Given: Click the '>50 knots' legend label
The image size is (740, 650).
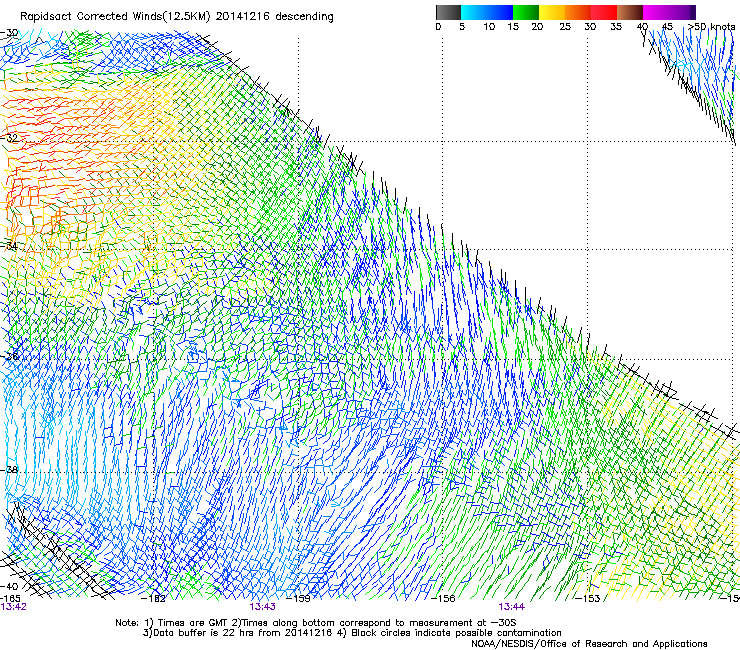Looking at the screenshot, I should (x=711, y=26).
